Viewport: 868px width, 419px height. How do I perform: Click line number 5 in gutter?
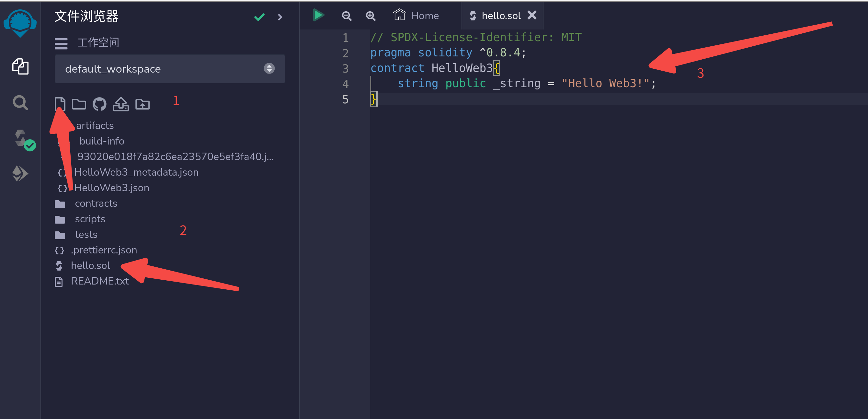pyautogui.click(x=345, y=99)
